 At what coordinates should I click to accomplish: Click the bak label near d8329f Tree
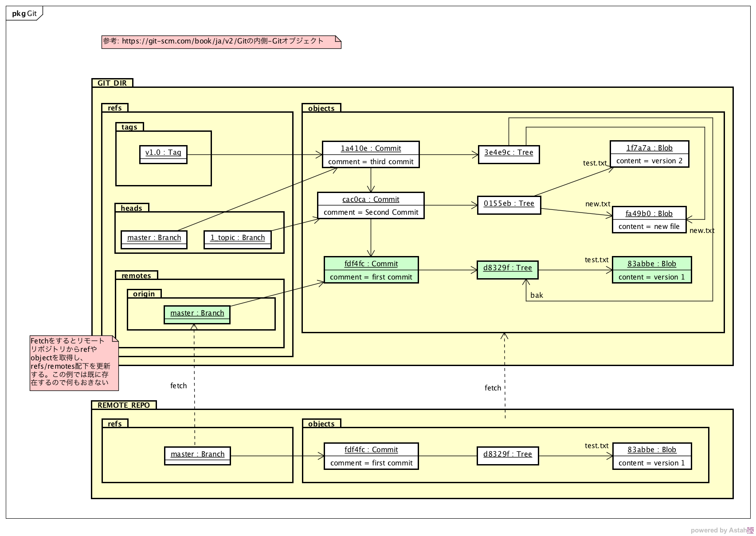(x=537, y=295)
